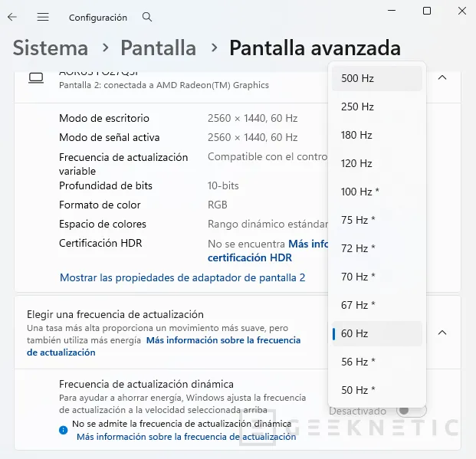Collapse the refresh rate section chevron
This screenshot has height=459, width=476.
442,333
